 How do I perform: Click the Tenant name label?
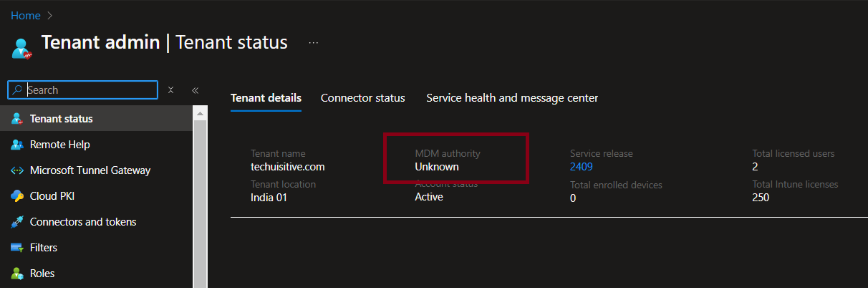tap(278, 153)
